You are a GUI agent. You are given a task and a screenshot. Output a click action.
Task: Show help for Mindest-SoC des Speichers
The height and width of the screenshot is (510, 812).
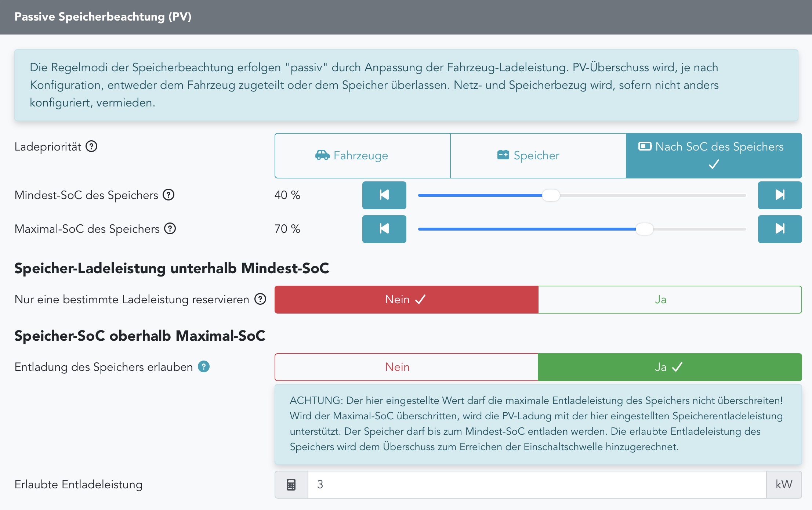(x=168, y=195)
